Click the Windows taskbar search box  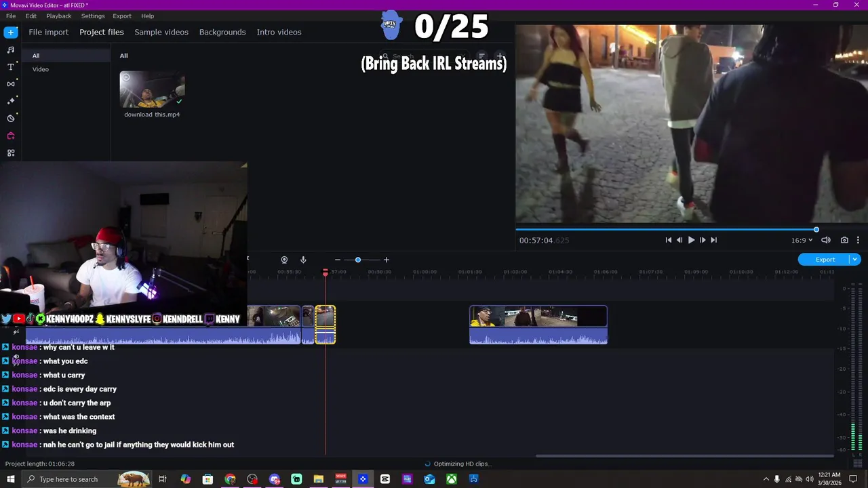[x=87, y=479]
